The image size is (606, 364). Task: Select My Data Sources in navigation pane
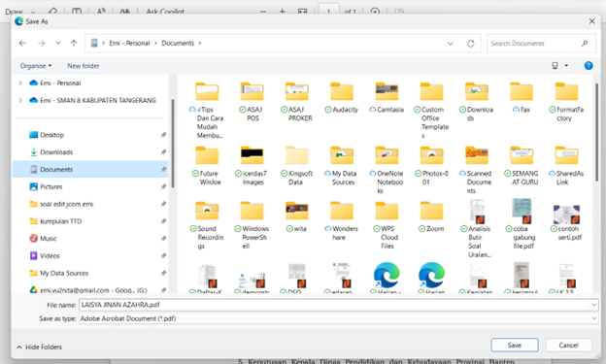click(x=91, y=273)
